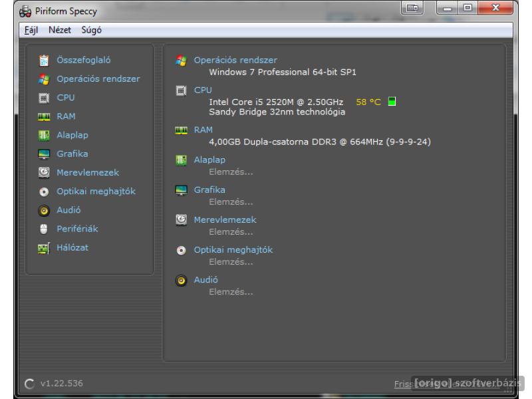Viewport: 532px width, 399px height.
Task: Click the Operációs rendszer heading in summary
Action: point(235,60)
